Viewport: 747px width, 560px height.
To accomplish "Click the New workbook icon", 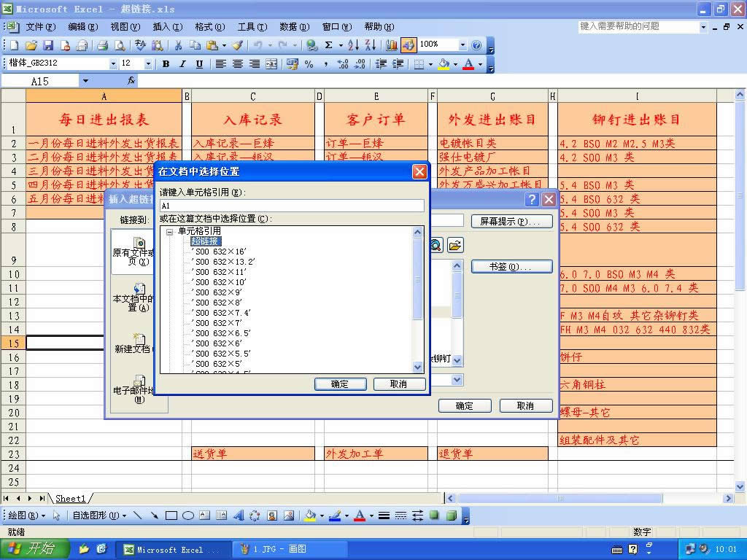I will click(15, 45).
